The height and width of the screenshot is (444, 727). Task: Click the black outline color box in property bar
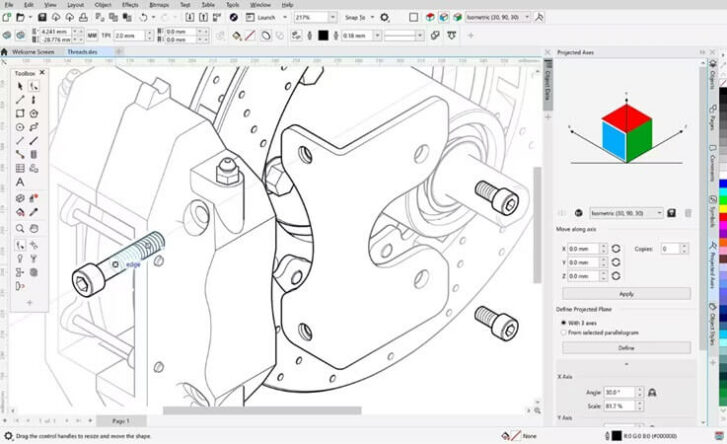(x=323, y=35)
